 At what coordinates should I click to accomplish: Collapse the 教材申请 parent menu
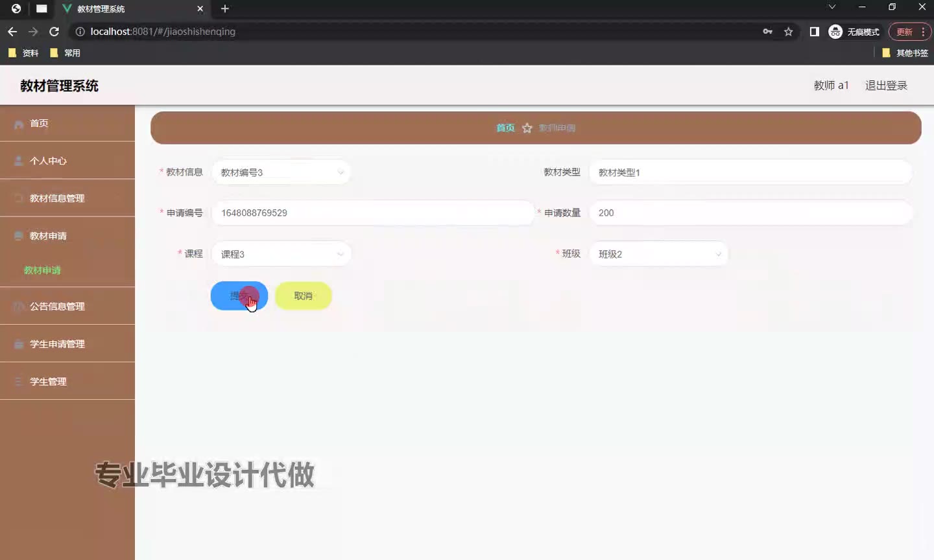67,236
